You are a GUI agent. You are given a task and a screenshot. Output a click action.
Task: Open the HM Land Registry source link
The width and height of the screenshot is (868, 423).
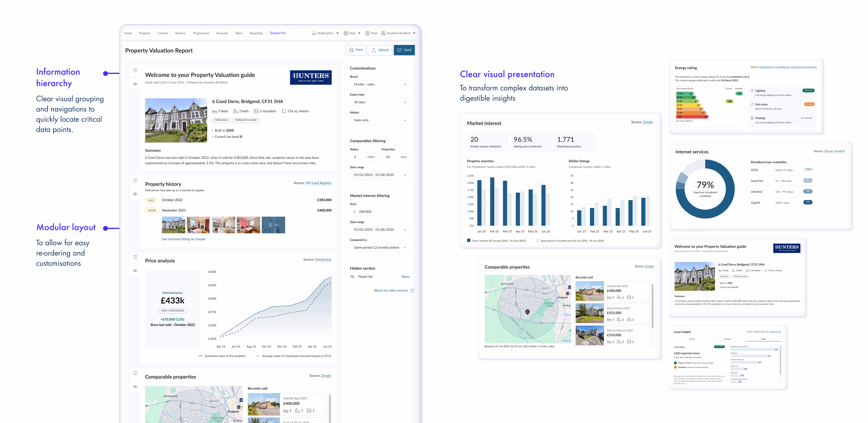(x=318, y=183)
